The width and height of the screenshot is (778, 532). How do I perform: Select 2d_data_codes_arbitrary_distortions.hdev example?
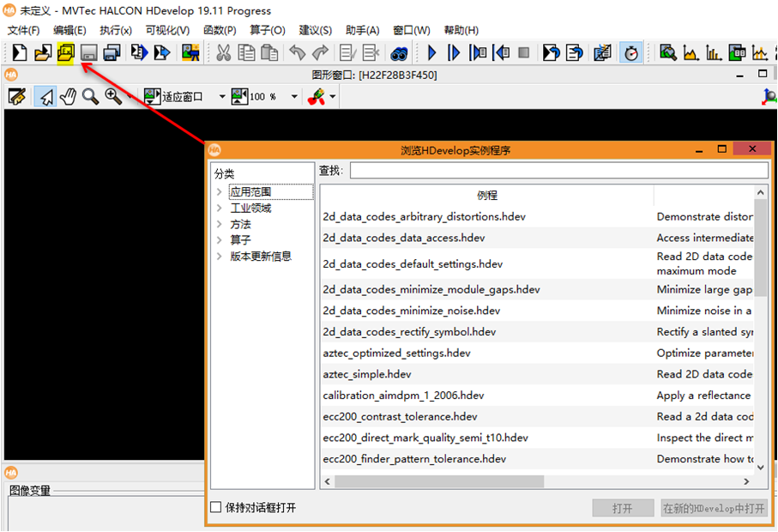424,217
